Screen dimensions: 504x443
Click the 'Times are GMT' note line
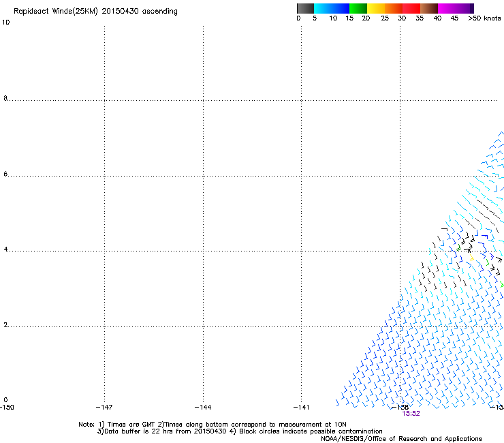pyautogui.click(x=212, y=425)
